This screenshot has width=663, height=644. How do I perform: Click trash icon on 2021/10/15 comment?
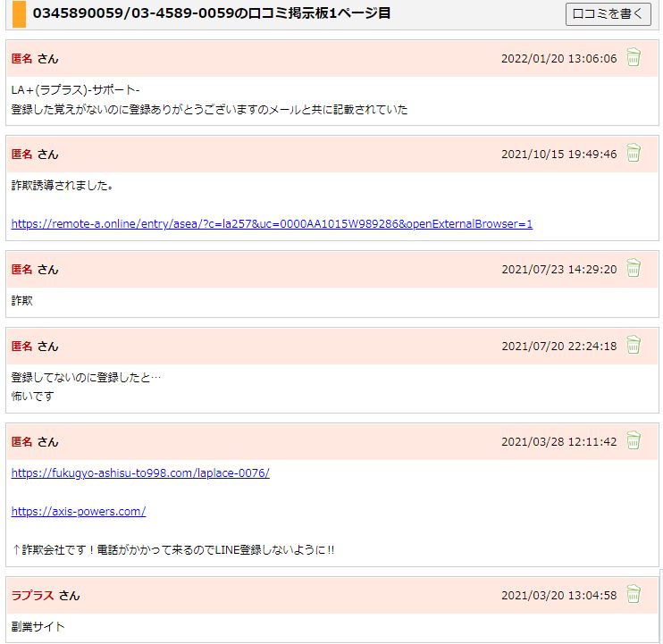tap(634, 154)
